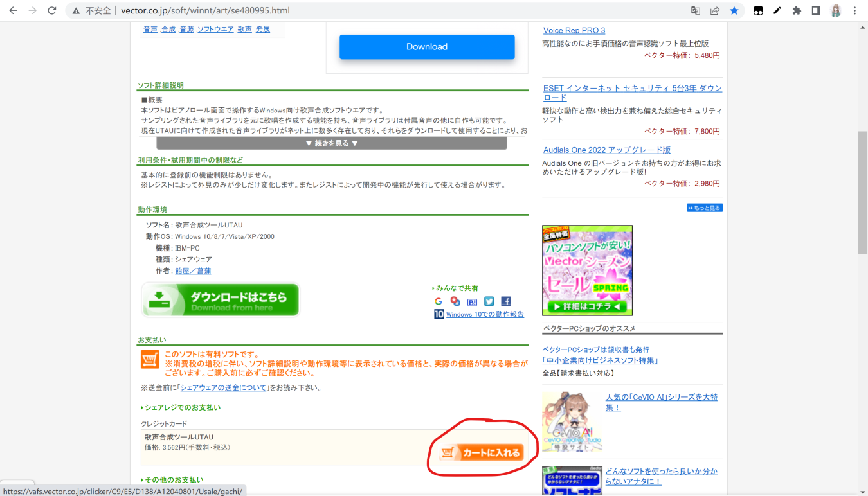Open the 発展 tag link
868x496 pixels.
[x=263, y=30]
